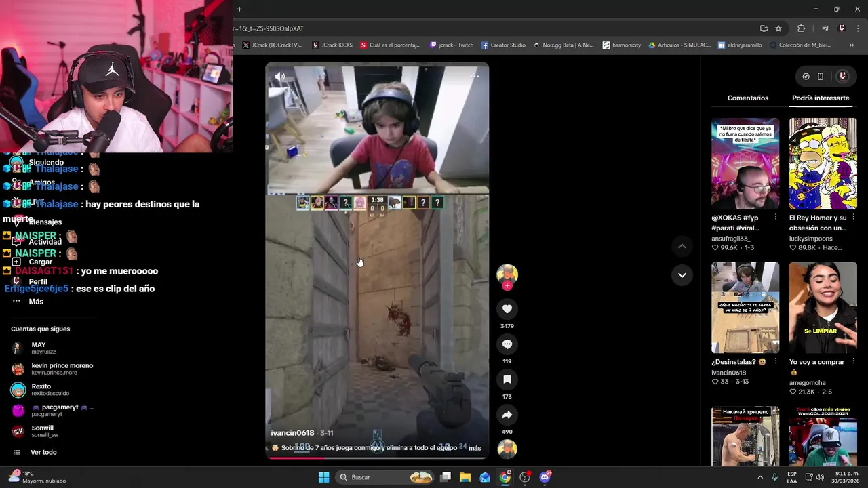
Task: Open options for the ¿Desinstalas? video
Action: pyautogui.click(x=775, y=362)
